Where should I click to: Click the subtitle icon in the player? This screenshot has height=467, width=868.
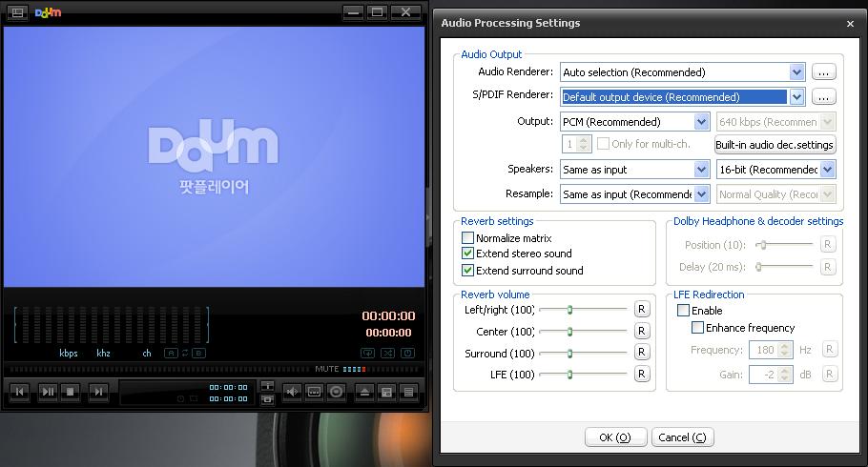pos(314,392)
